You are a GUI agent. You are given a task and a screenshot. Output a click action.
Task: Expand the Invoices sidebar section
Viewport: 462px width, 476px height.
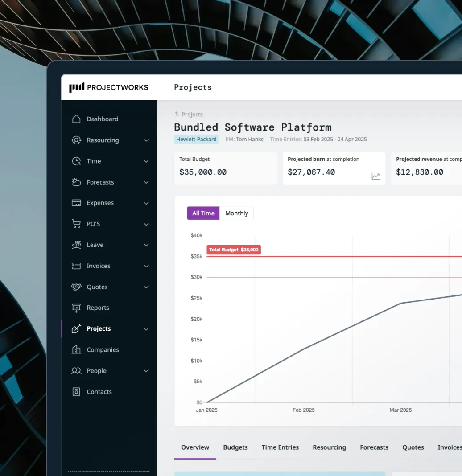(x=146, y=266)
